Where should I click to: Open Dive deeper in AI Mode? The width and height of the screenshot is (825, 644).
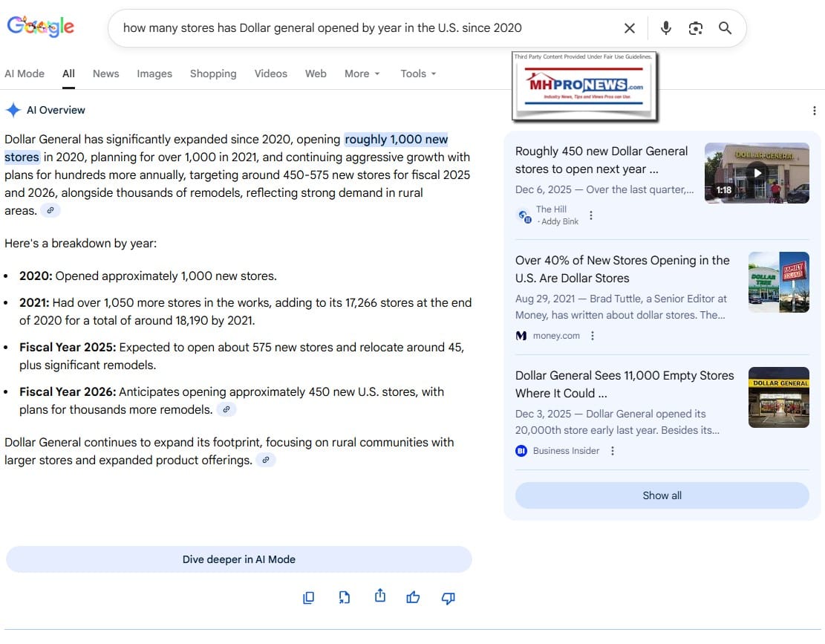[x=238, y=559]
